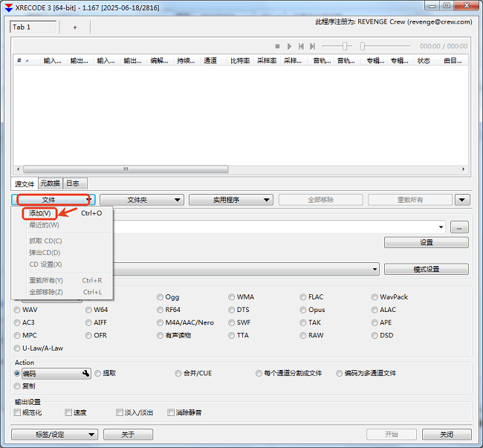The image size is (483, 448).
Task: Click the 比特率 column header
Action: [x=240, y=61]
